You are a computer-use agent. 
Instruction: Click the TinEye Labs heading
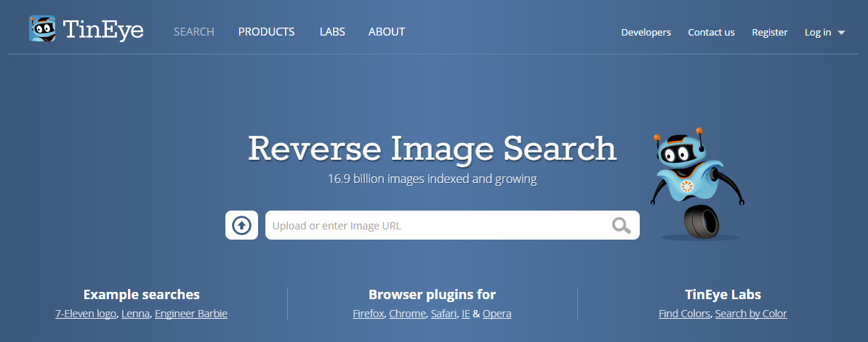[x=723, y=294]
